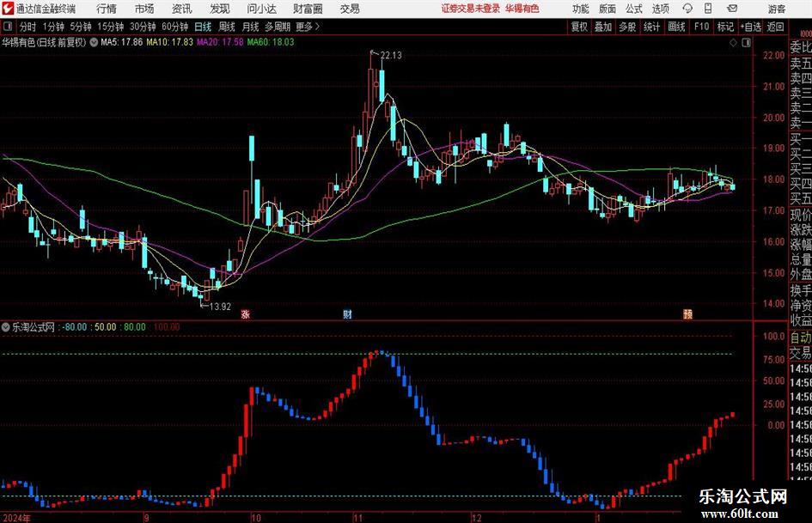Open the 画线 drawing tools
812x523 pixels.
(x=676, y=27)
